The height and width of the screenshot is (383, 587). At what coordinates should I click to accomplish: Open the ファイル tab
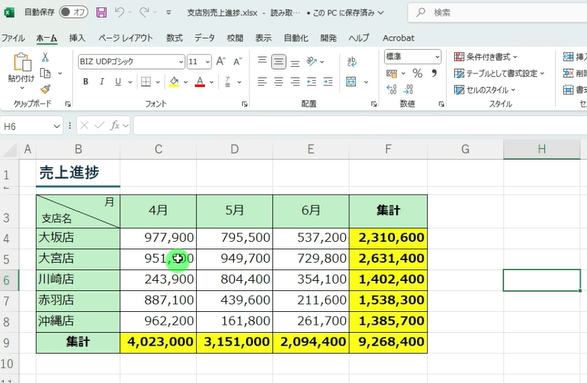click(13, 38)
